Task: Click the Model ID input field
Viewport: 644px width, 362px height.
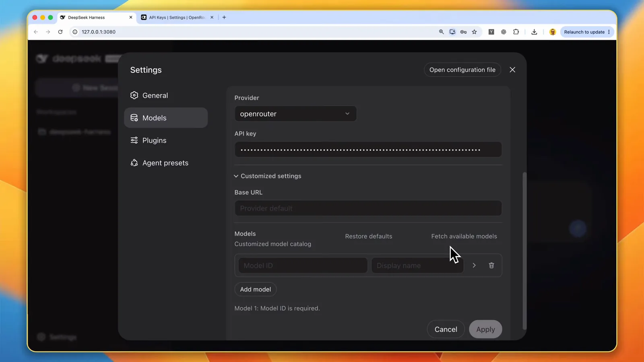Action: point(303,265)
